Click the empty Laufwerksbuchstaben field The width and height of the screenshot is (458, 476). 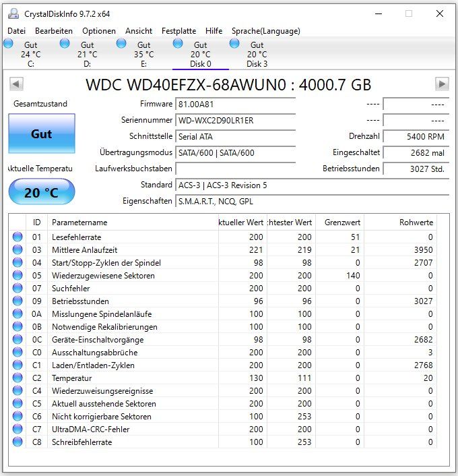click(235, 169)
